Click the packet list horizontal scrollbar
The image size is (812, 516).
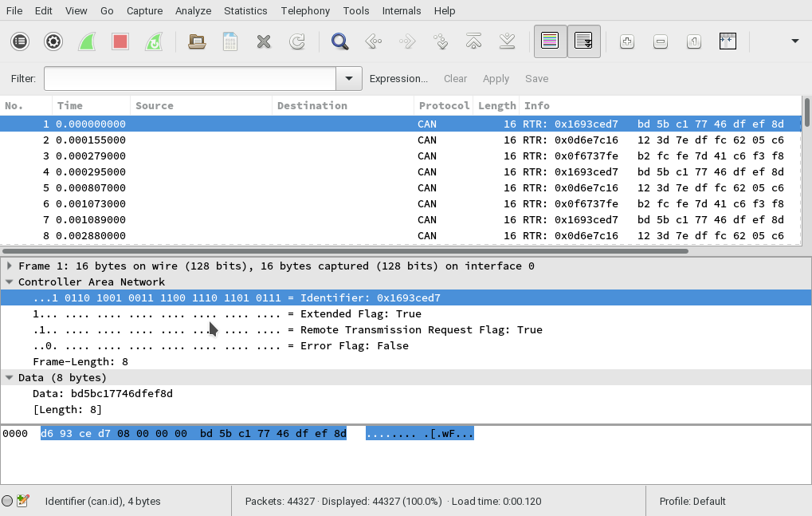(x=344, y=250)
